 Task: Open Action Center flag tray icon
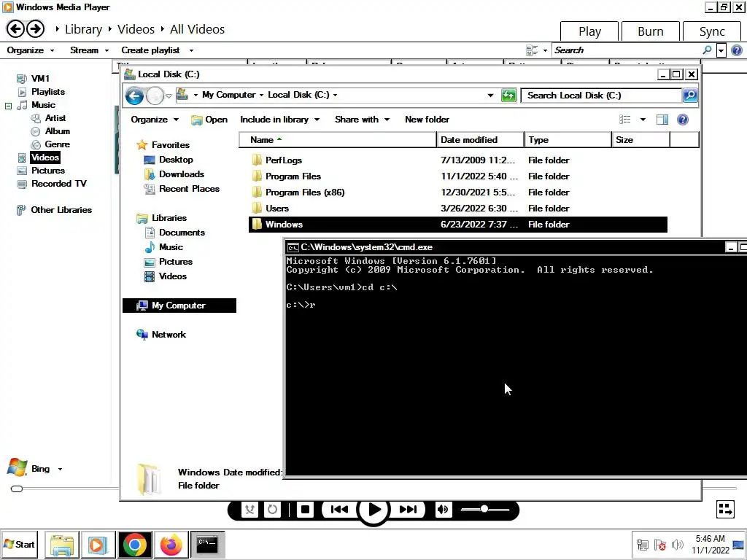tap(659, 544)
